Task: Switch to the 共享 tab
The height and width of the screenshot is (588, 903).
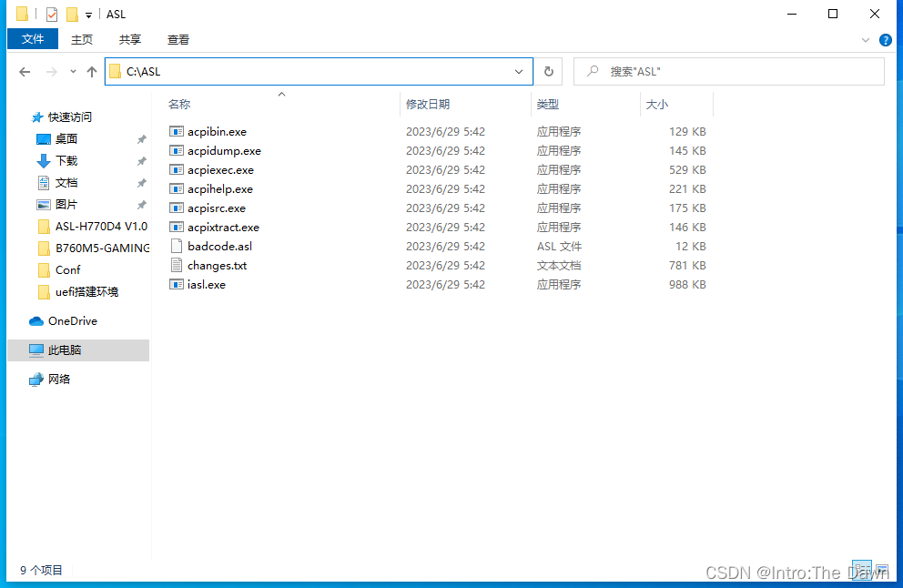Action: tap(129, 39)
